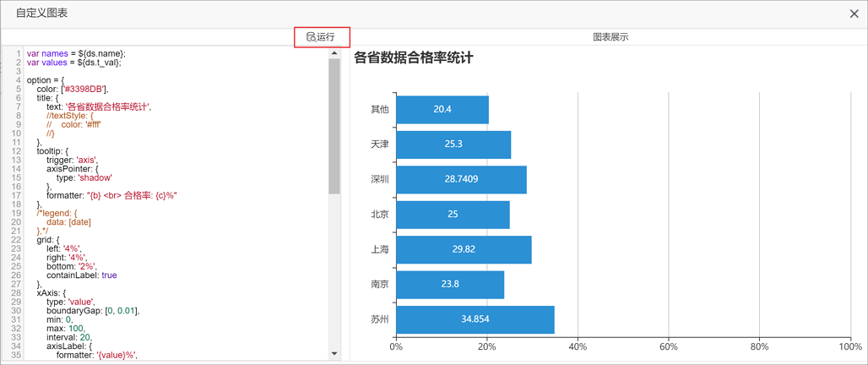Click code line bottom: '2%'
The image size is (868, 365).
[x=72, y=266]
